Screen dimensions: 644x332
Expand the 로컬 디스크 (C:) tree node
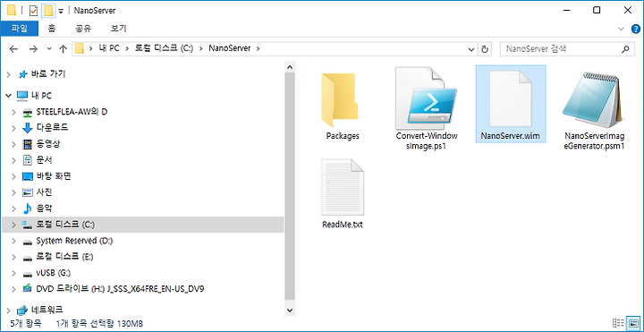tap(14, 225)
